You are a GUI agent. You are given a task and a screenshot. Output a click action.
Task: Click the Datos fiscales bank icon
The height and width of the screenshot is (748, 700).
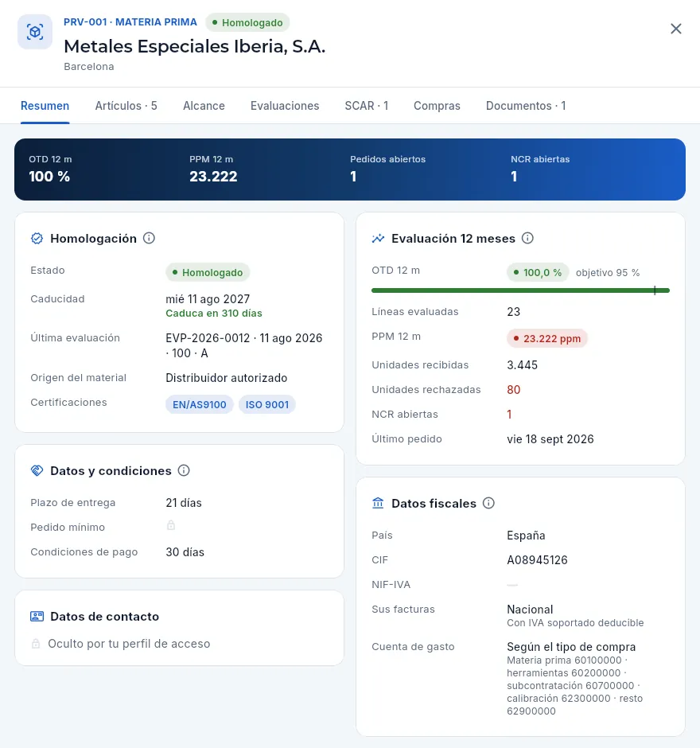click(x=378, y=503)
